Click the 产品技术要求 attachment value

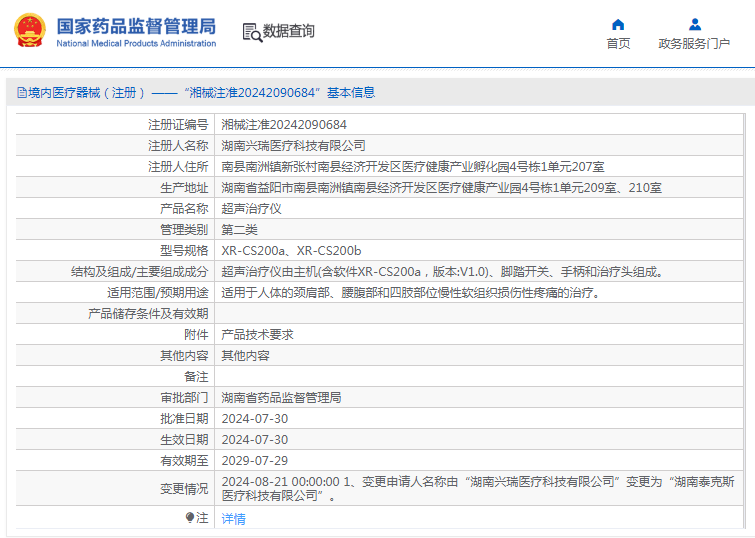coord(258,335)
